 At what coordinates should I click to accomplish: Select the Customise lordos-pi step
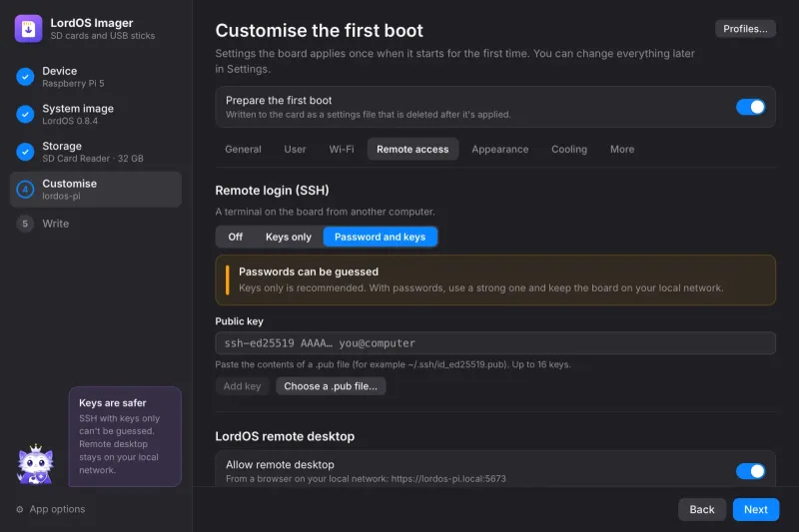[96, 190]
